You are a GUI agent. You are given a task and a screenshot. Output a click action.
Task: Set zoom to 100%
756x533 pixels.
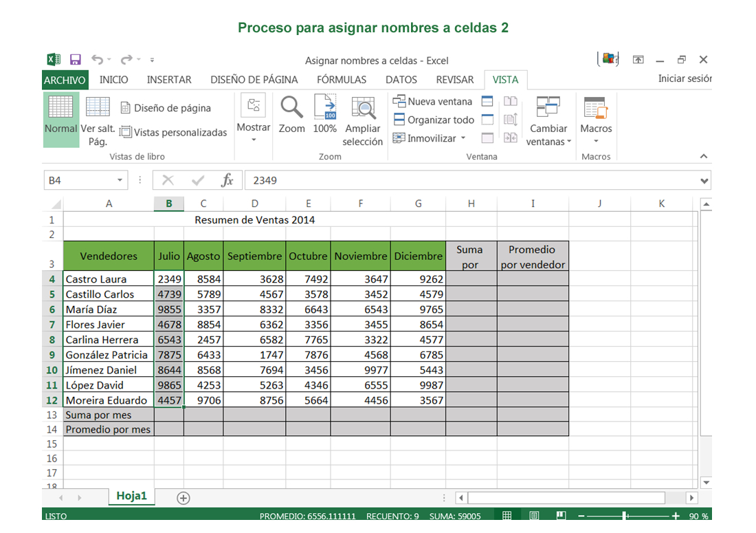tap(325, 115)
